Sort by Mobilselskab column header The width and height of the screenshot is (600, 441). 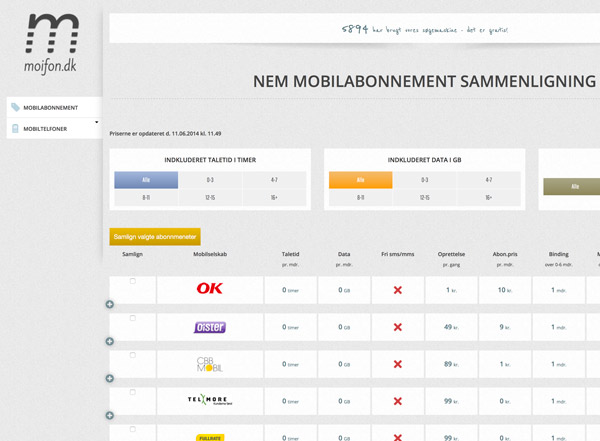[210, 254]
